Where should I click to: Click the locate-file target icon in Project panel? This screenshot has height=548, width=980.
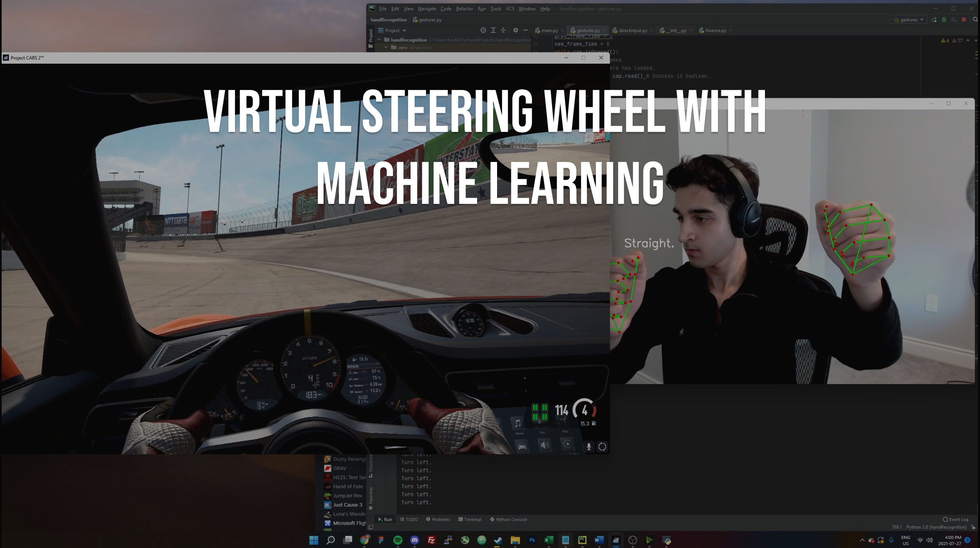pos(483,30)
